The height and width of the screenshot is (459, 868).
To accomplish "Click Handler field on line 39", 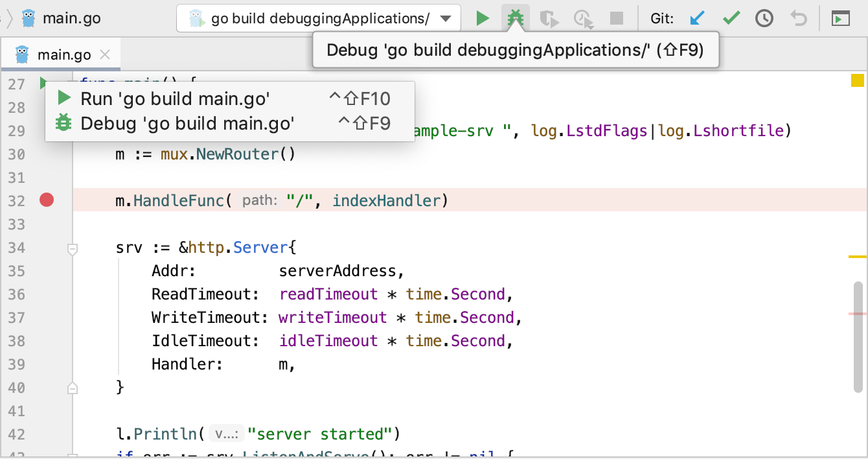I will coord(187,364).
